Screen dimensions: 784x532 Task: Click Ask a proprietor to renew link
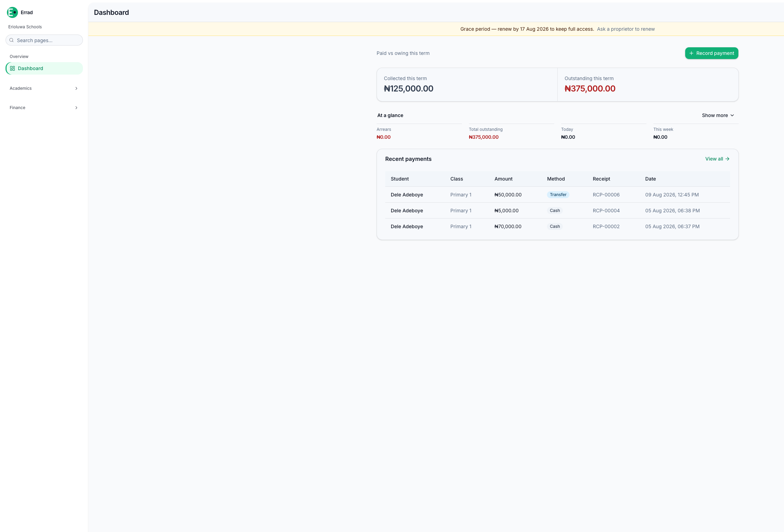pos(626,29)
